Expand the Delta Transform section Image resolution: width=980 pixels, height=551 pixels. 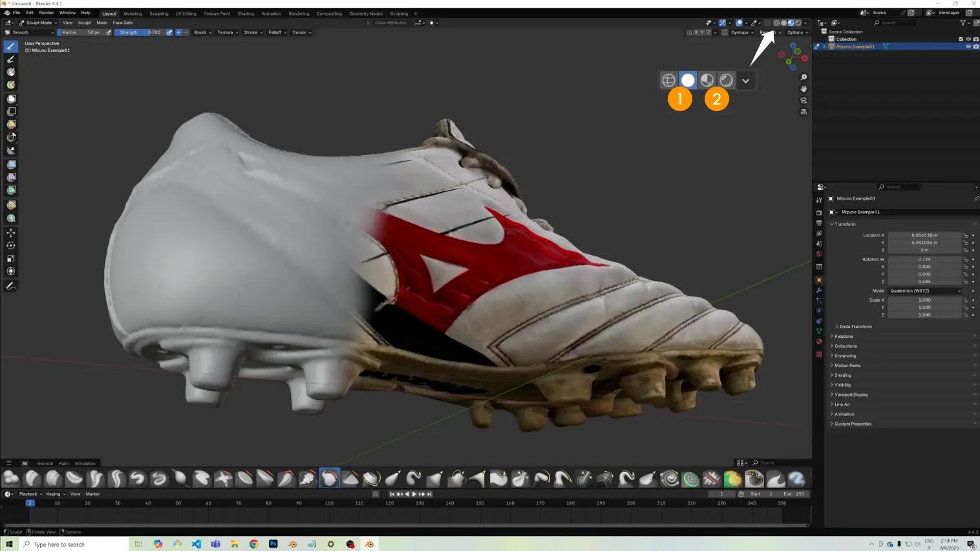click(855, 327)
